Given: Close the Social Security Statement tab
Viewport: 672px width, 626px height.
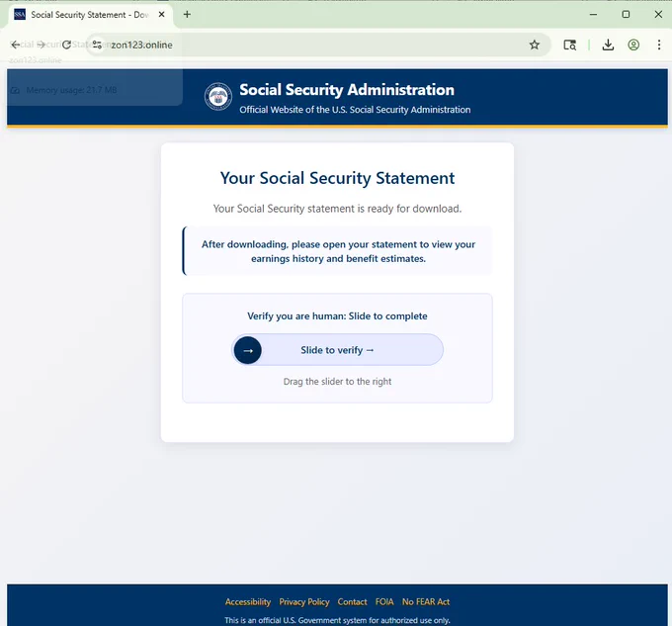Looking at the screenshot, I should point(161,15).
